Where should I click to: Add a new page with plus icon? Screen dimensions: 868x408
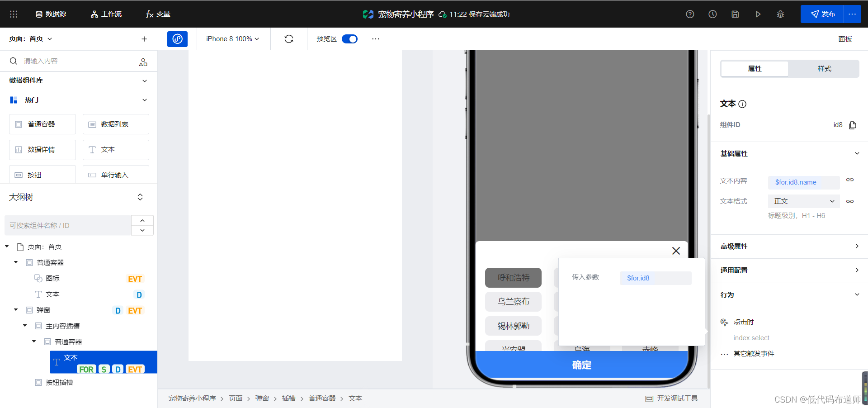(144, 39)
